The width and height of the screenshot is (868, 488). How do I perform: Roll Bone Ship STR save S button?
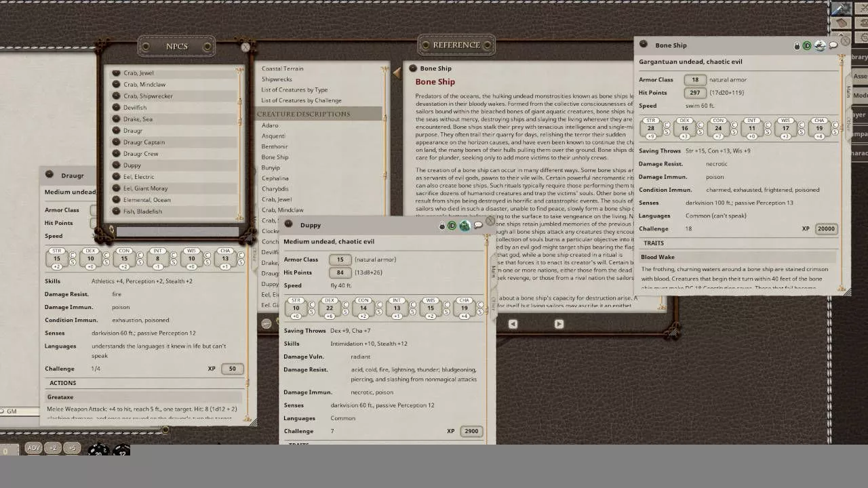coord(667,133)
